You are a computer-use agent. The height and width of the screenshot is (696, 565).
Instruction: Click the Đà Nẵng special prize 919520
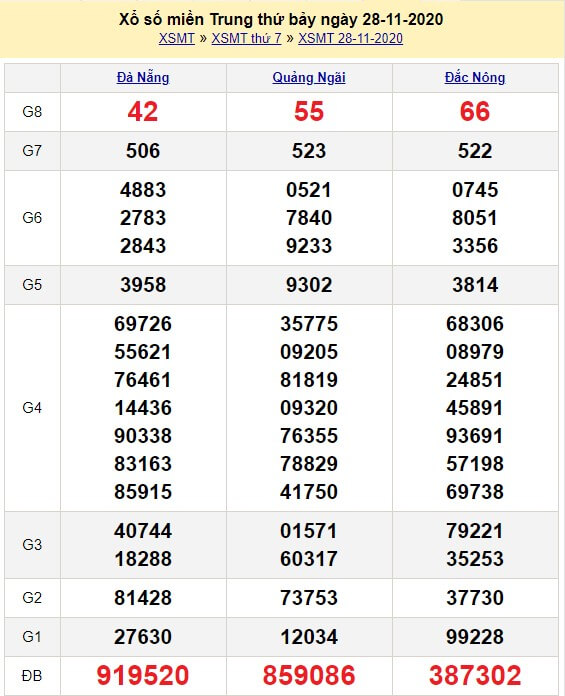143,676
